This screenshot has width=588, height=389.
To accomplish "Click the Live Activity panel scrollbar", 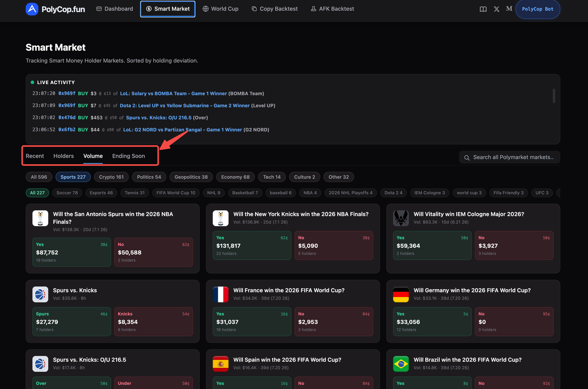I will (x=554, y=96).
